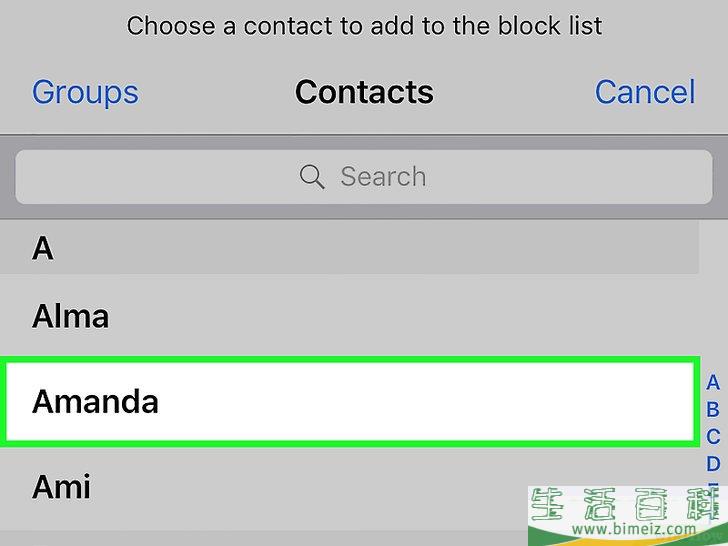Click the empty row below Ami
This screenshot has height=546, width=728.
point(264,539)
